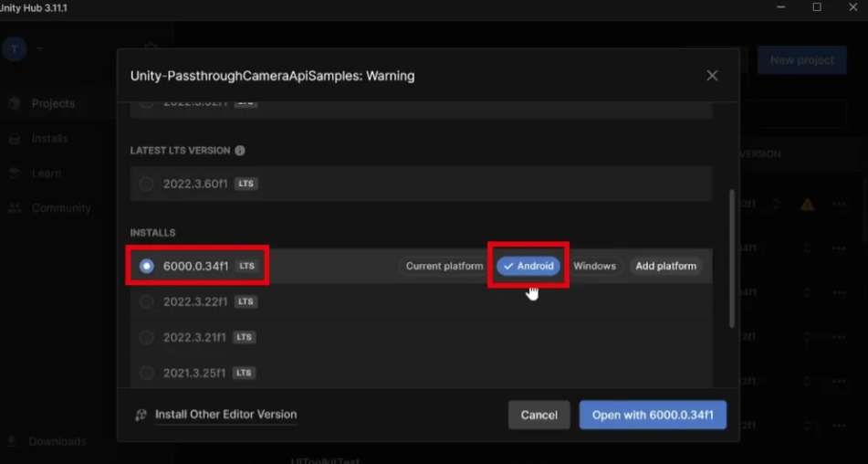Viewport: 868px width, 464px height.
Task: Select the 2022.3.22f1 editor radio button
Action: pos(146,301)
